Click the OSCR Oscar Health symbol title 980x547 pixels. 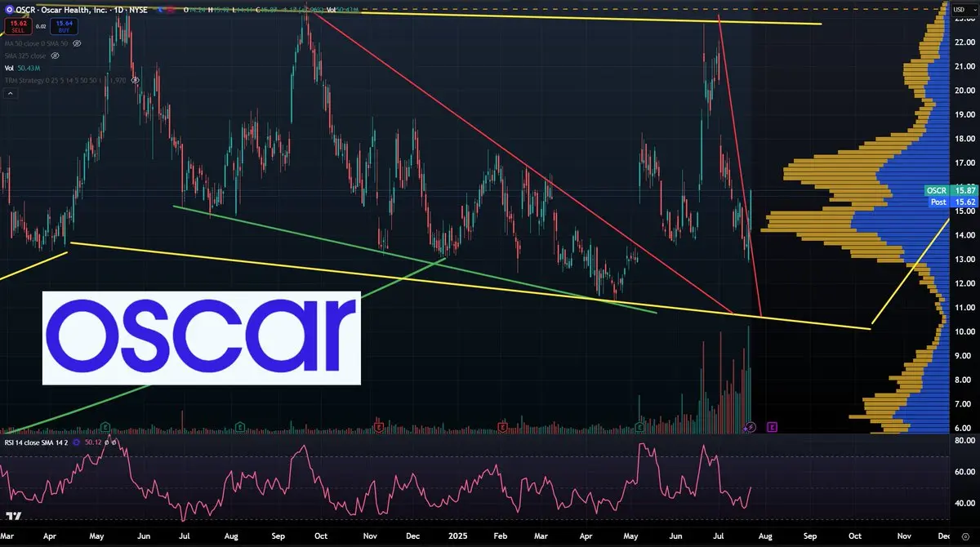click(82, 10)
